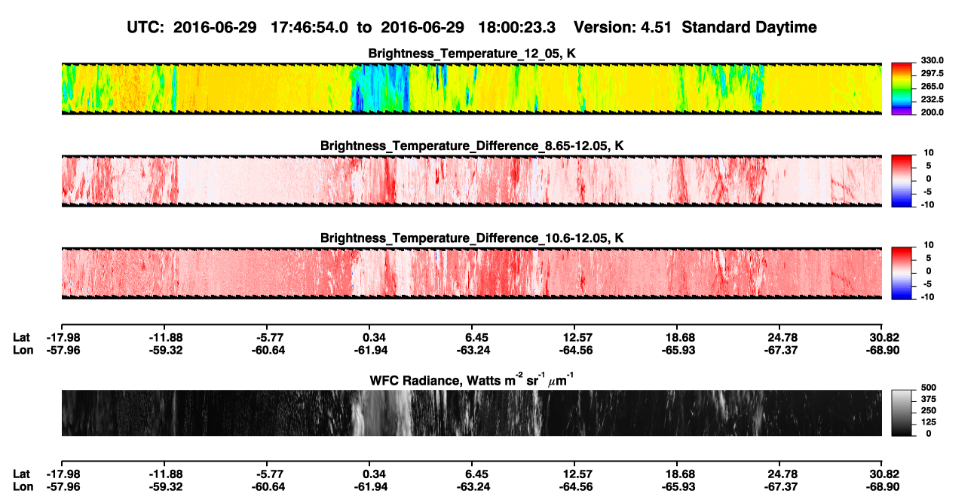Click the 'Lon' label under the WFC Radiance panel
Image resolution: width=980 pixels, height=503 pixels.
click(x=23, y=486)
